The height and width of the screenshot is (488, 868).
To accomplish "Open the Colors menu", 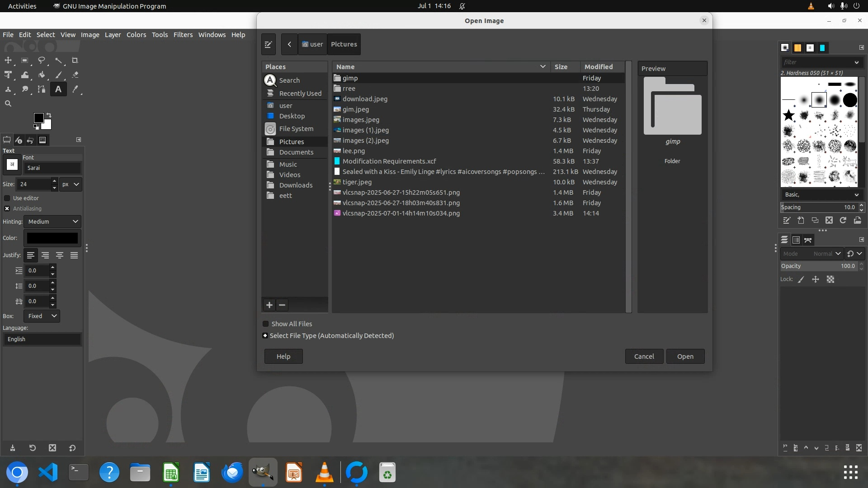I will tap(136, 35).
